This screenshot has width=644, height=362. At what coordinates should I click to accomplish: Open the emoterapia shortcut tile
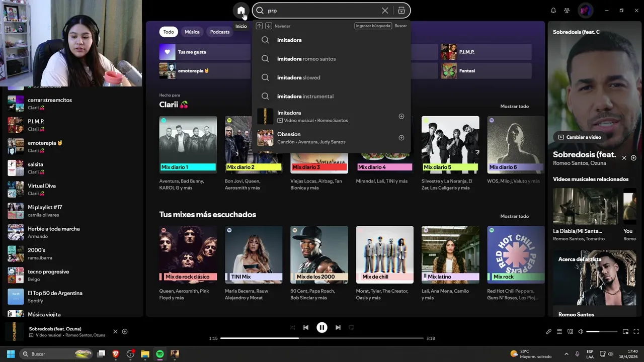point(205,71)
